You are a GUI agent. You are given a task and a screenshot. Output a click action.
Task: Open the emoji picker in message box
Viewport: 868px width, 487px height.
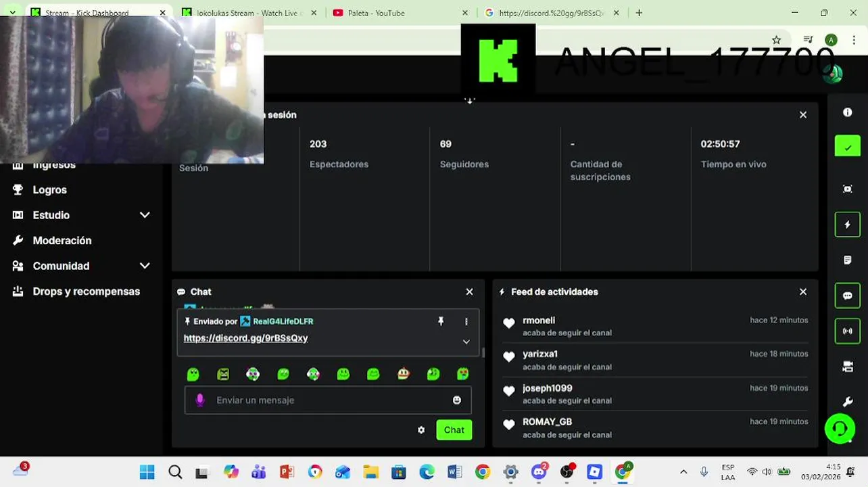[457, 400]
